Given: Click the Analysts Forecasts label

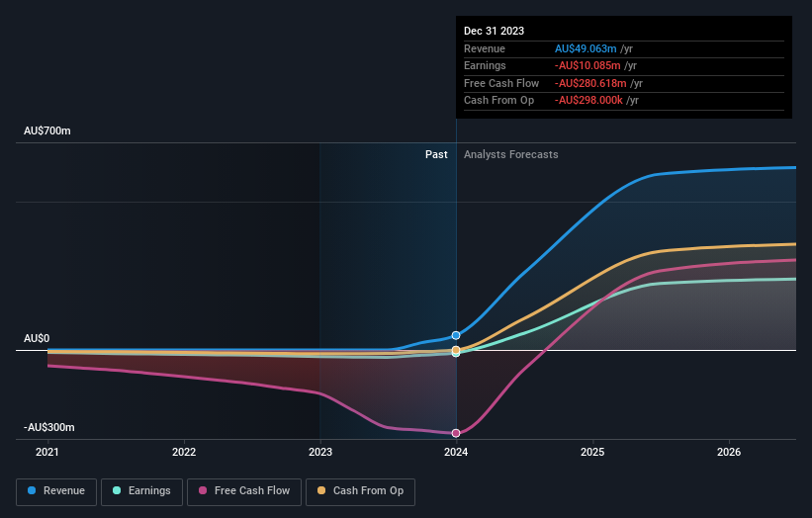Looking at the screenshot, I should pyautogui.click(x=511, y=155).
